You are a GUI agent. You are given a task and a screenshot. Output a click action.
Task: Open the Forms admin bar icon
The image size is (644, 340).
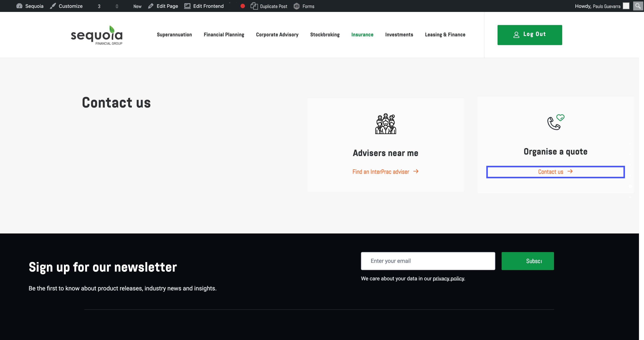tap(296, 6)
